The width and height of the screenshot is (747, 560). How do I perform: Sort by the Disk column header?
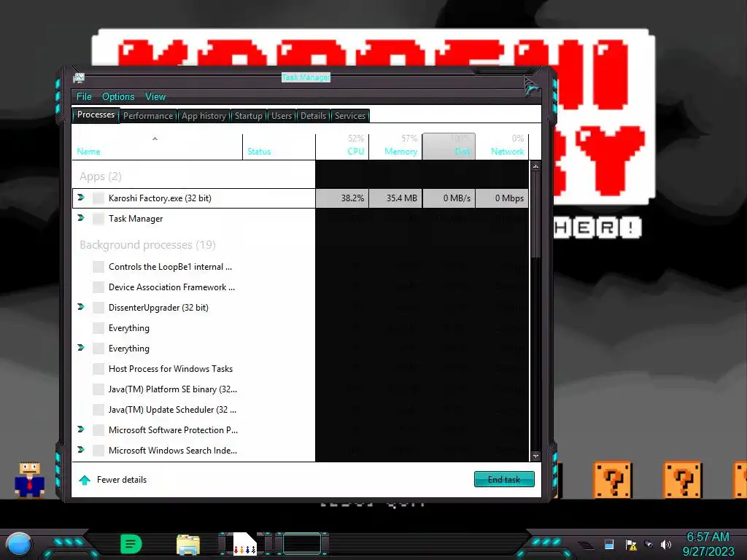449,147
